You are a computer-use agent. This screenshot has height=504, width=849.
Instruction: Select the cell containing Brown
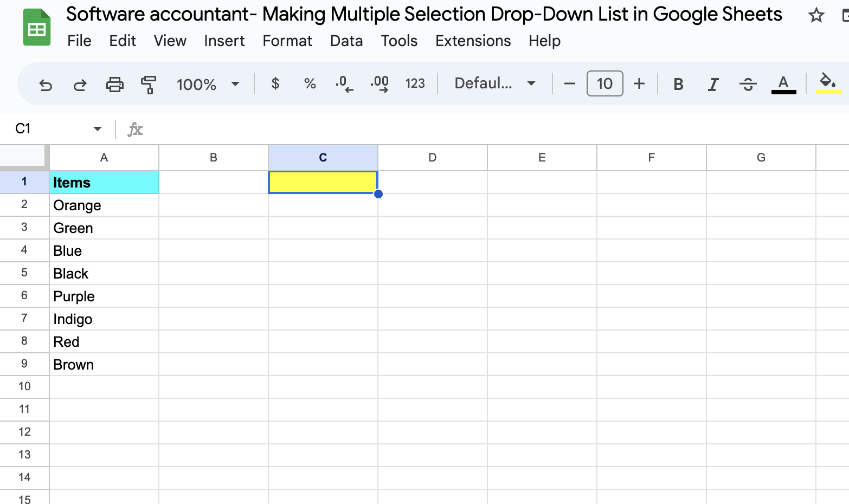click(104, 365)
